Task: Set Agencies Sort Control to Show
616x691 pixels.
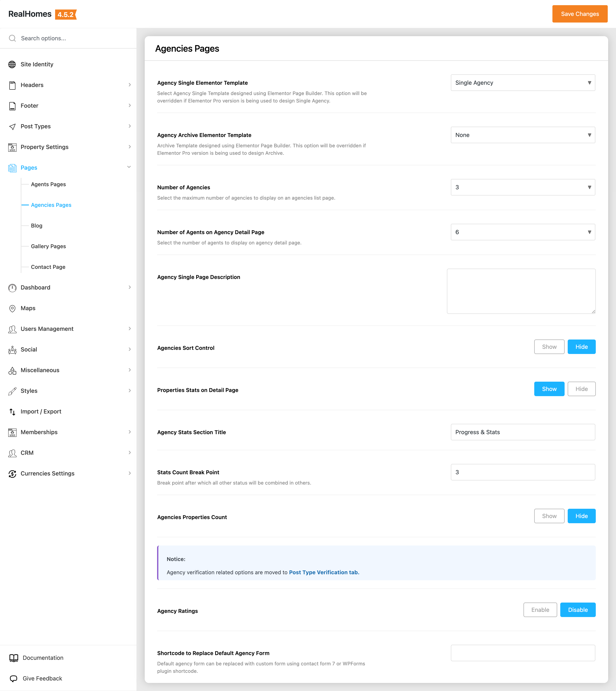Action: click(549, 347)
